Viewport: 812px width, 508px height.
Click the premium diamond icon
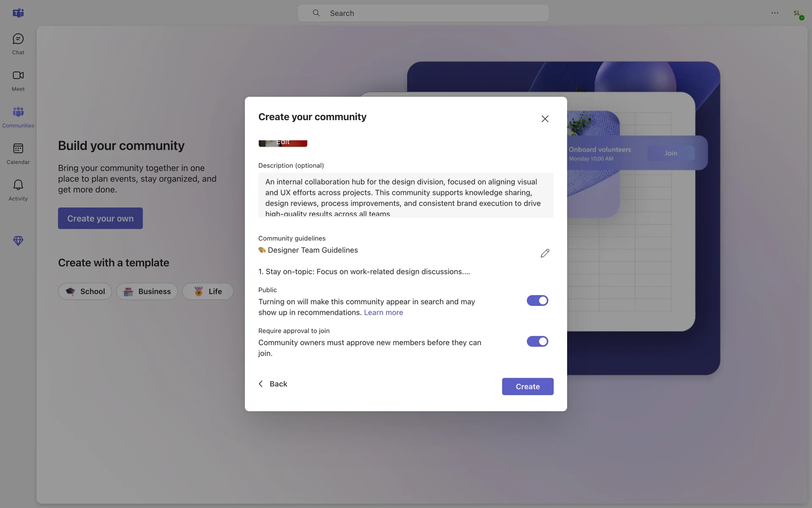click(x=18, y=241)
